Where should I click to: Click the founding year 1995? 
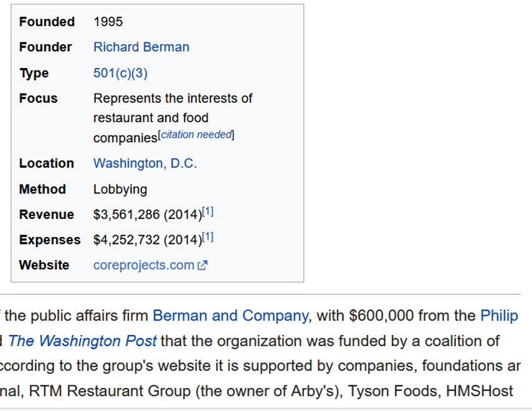(108, 22)
